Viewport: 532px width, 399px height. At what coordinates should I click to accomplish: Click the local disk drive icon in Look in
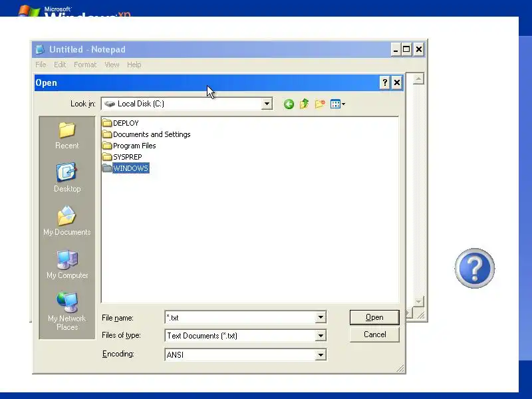(x=110, y=104)
